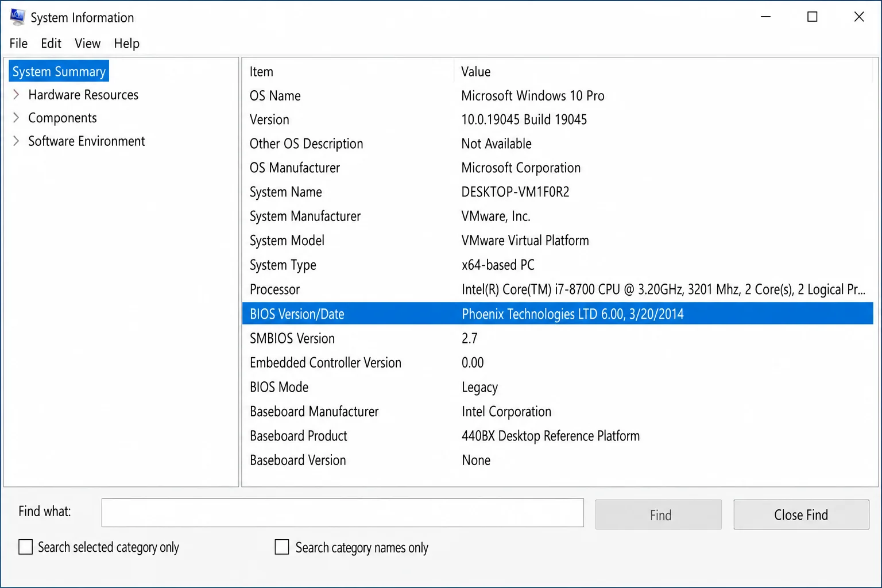Screen dimensions: 882x588
Task: Maximize the System Information window
Action: tap(812, 17)
